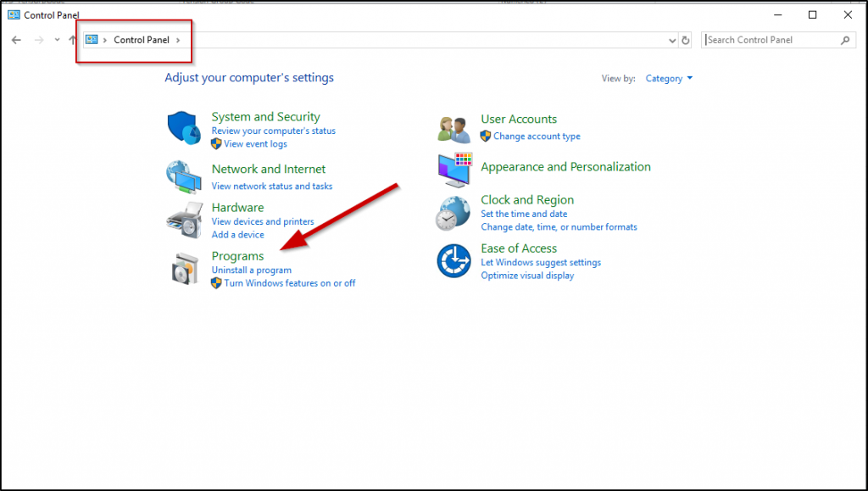Click the Up arrow navigation button

point(73,40)
